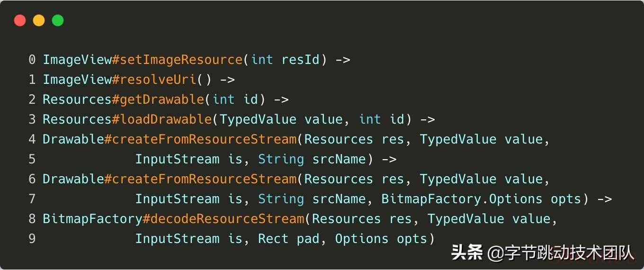The image size is (644, 270).
Task: Click the setImageResource method name
Action: click(x=181, y=60)
